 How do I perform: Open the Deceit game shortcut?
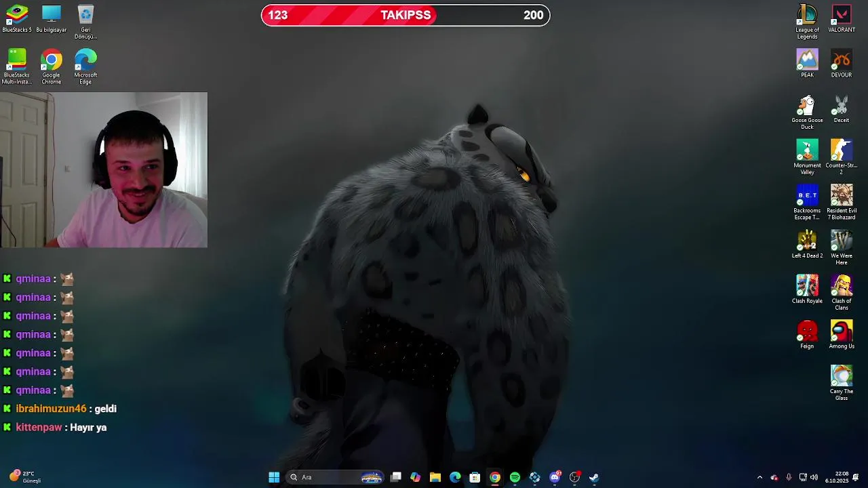point(842,108)
